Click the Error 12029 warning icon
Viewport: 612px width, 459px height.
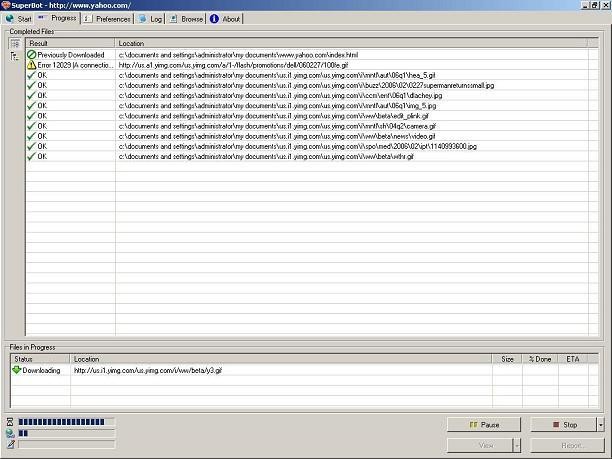(32, 65)
